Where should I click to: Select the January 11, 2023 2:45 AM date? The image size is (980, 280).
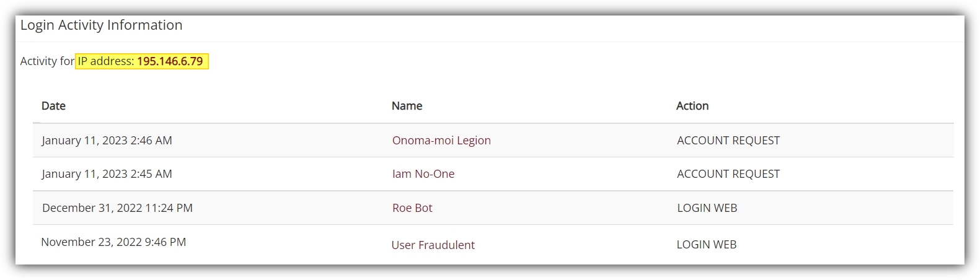point(107,174)
